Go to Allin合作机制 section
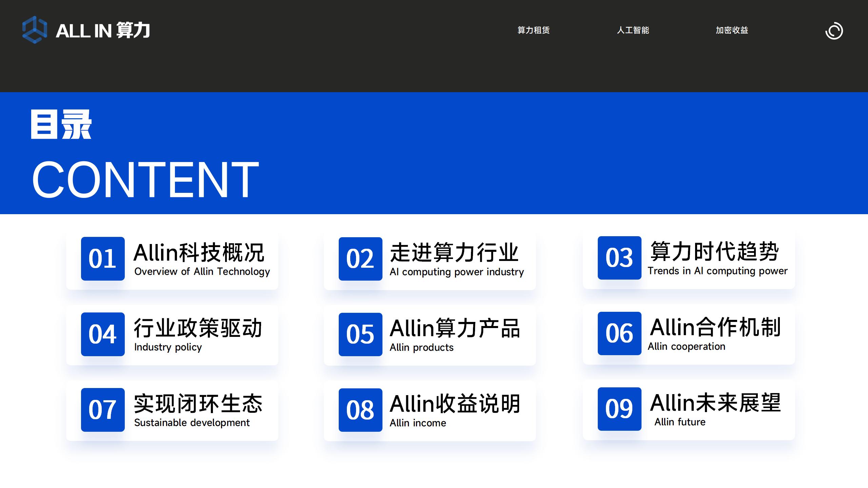Image resolution: width=868 pixels, height=488 pixels. click(x=715, y=327)
